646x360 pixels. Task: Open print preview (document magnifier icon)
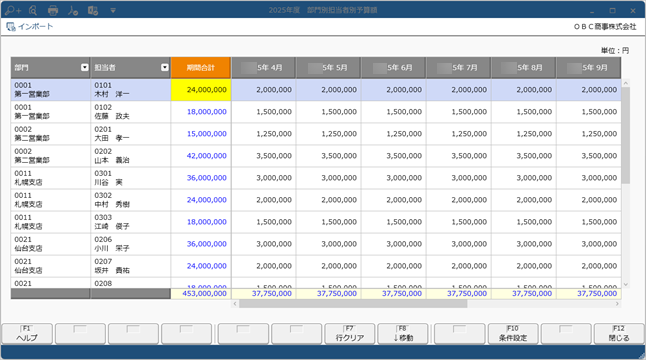click(33, 10)
